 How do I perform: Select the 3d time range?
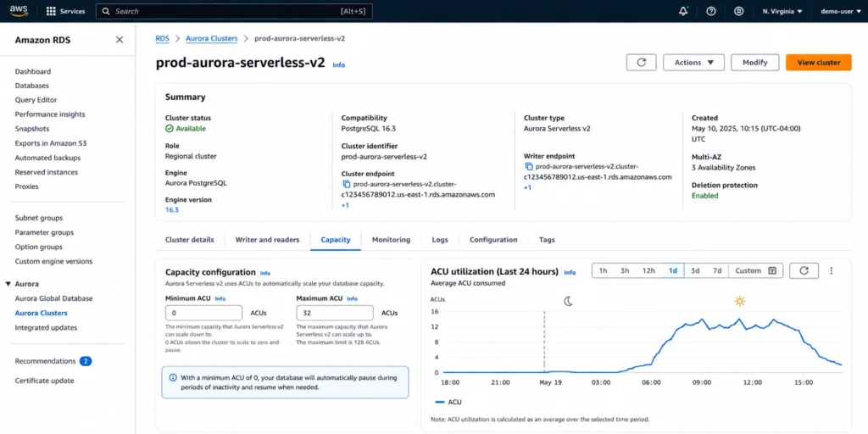click(x=695, y=270)
